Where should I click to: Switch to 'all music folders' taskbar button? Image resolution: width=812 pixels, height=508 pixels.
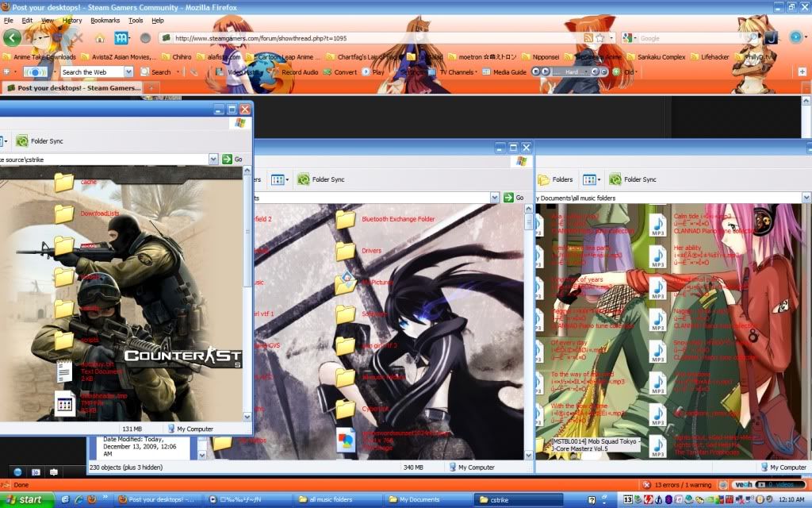pos(339,500)
